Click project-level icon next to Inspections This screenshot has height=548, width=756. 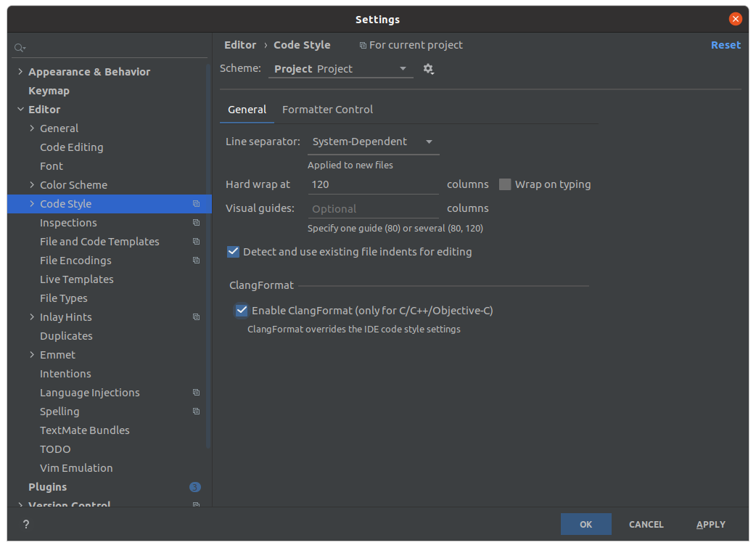tap(196, 223)
